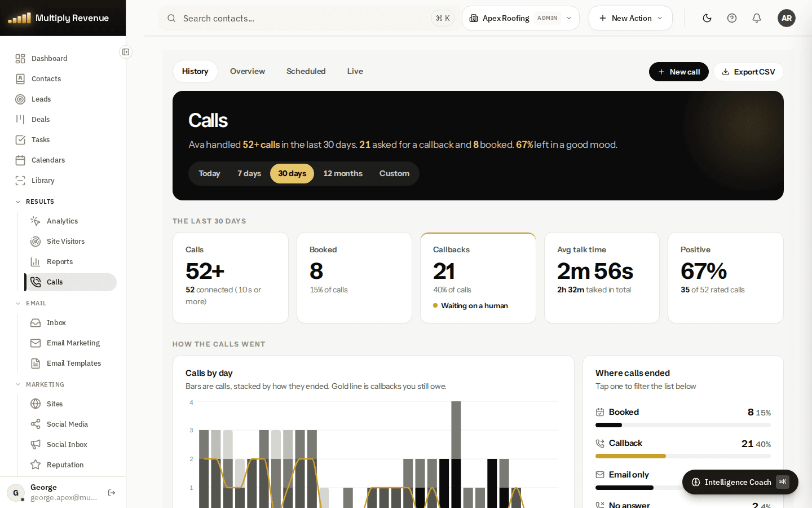Image resolution: width=812 pixels, height=508 pixels.
Task: Select the Today time range
Action: pos(209,173)
